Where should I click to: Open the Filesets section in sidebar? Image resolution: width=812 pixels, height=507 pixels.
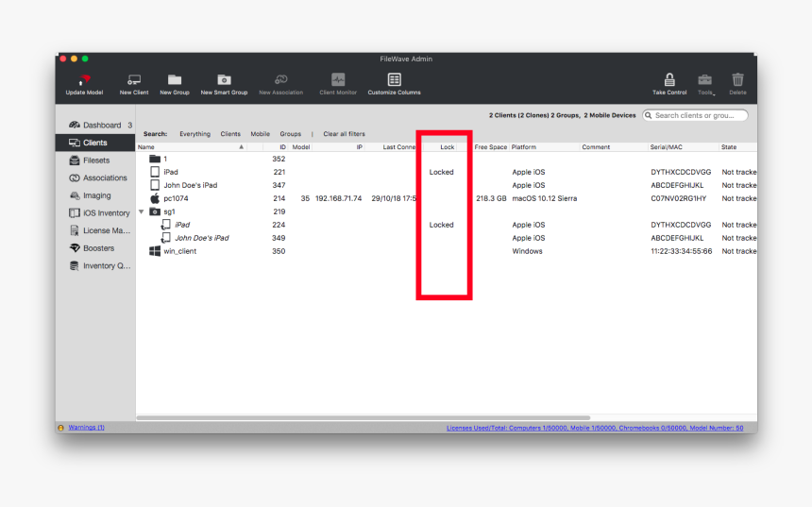coord(95,161)
